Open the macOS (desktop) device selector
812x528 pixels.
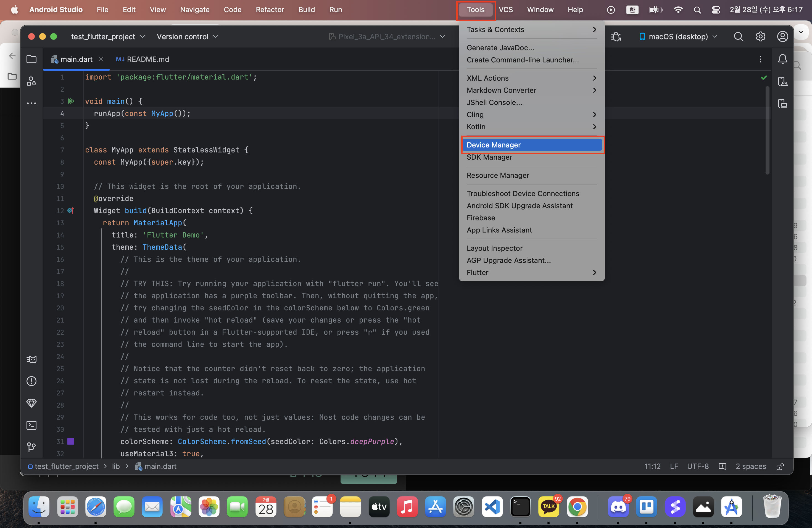click(678, 36)
